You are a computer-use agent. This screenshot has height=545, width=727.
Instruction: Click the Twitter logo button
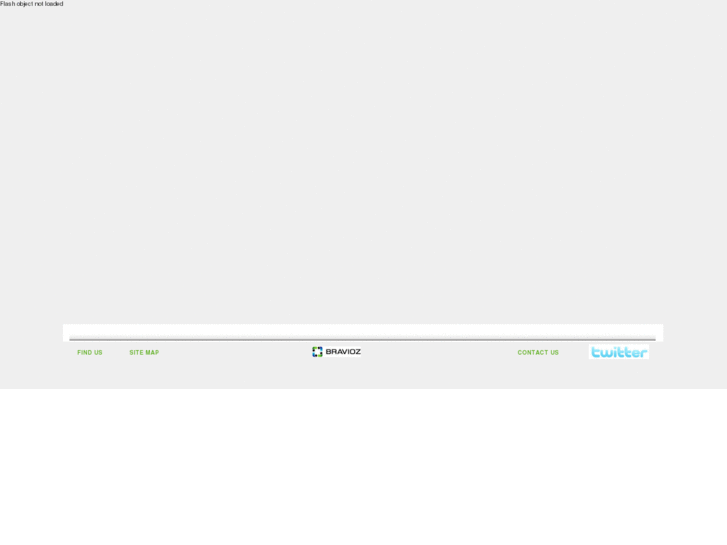(x=619, y=352)
